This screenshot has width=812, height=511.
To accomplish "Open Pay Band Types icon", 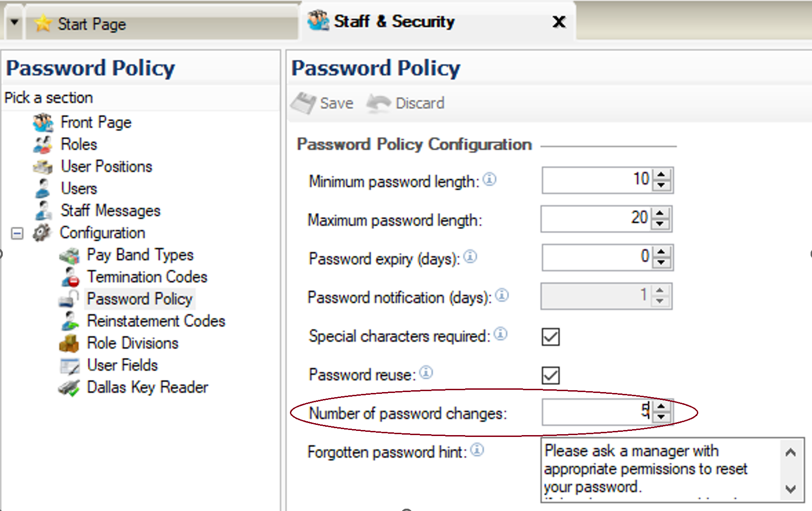I will click(69, 255).
